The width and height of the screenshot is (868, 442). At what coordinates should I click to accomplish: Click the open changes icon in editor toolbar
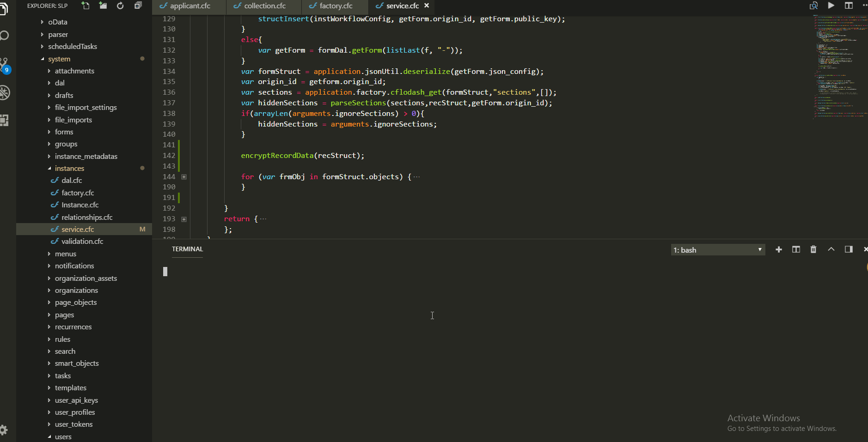click(813, 6)
